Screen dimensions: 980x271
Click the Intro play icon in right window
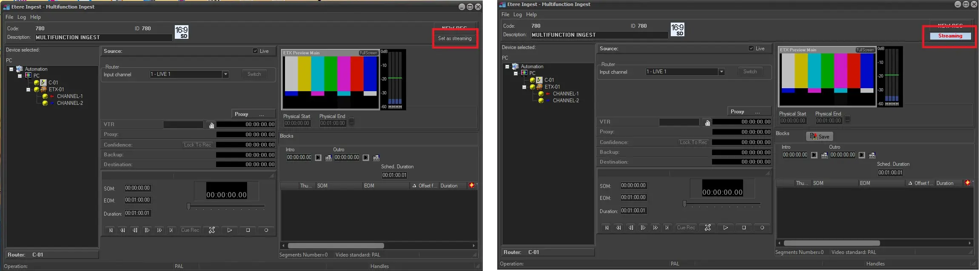pos(814,155)
